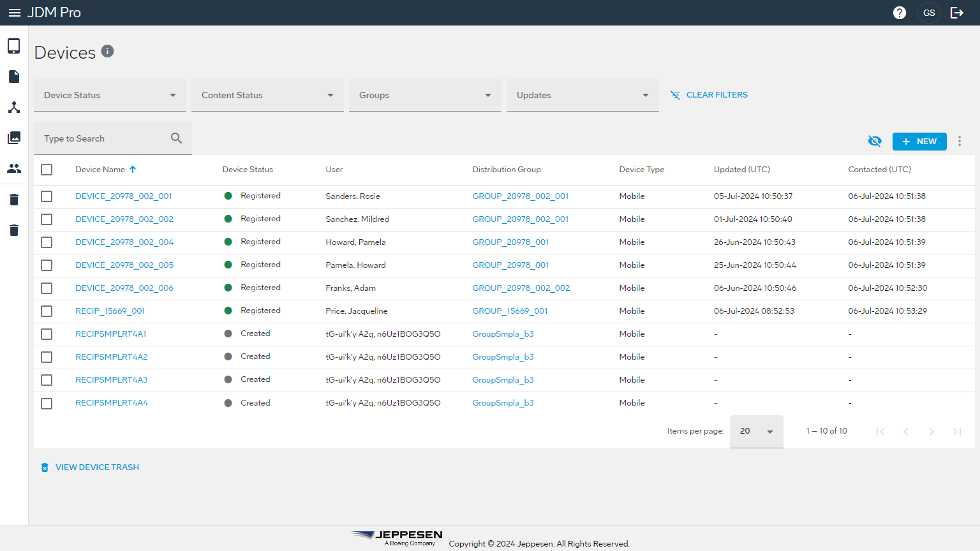Sort by the Contacted (UTC) column header
Image resolution: width=980 pixels, height=551 pixels.
(880, 170)
